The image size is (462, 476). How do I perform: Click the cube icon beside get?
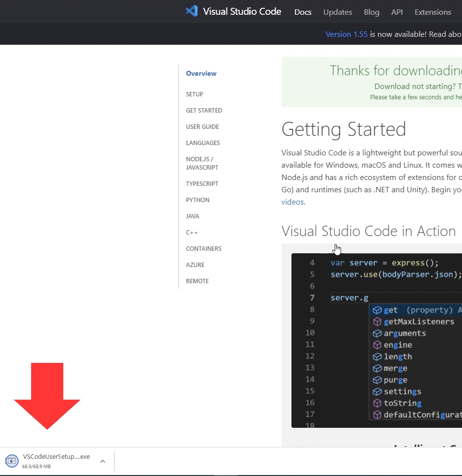(377, 310)
